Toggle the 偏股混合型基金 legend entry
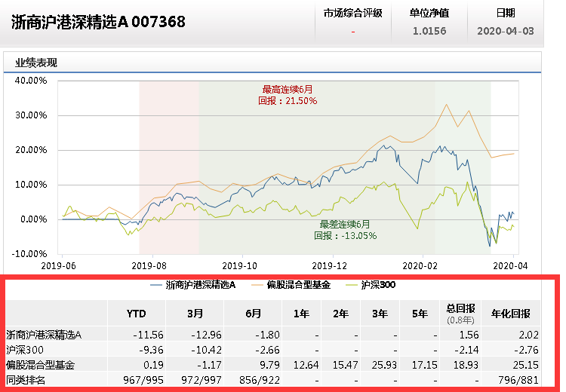Image resolution: width=566 pixels, height=392 pixels. [x=291, y=285]
